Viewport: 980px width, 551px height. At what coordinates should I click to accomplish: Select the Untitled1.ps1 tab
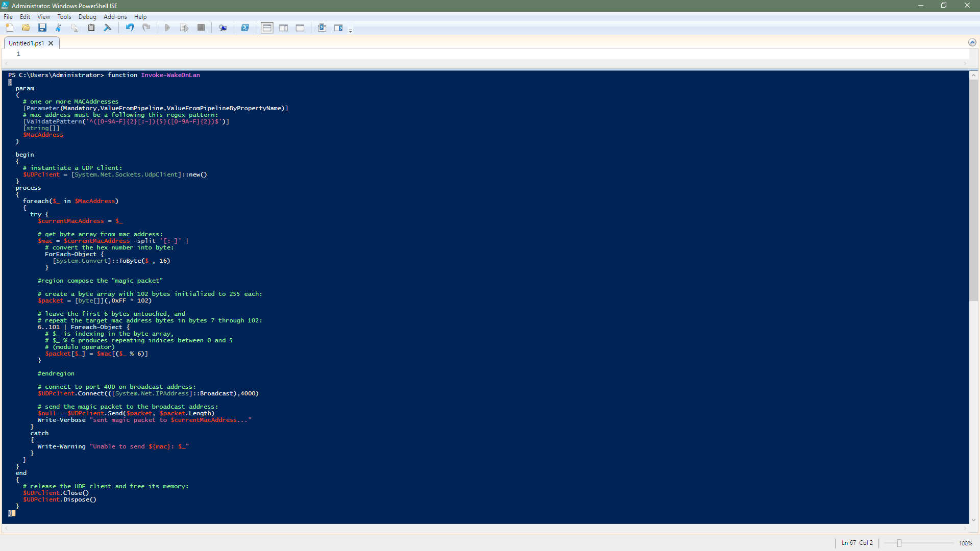[27, 43]
